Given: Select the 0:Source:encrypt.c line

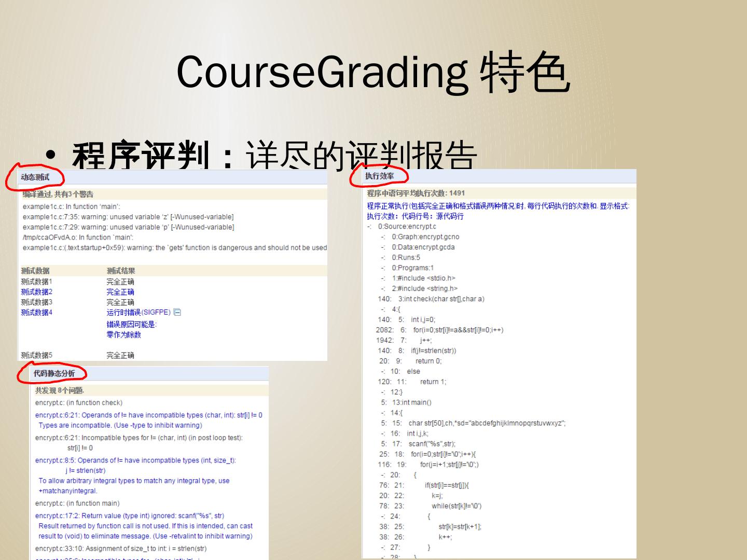Looking at the screenshot, I should click(x=402, y=227).
